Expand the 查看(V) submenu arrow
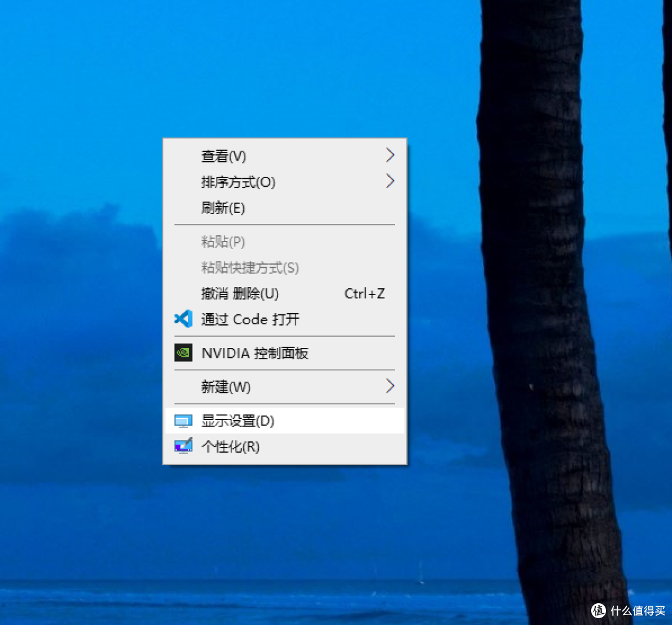The height and width of the screenshot is (625, 672). [x=390, y=155]
